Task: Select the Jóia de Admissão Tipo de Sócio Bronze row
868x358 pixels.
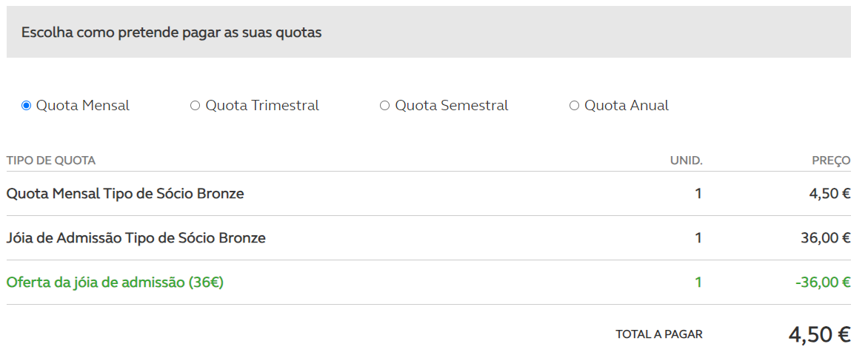Action: pyautogui.click(x=136, y=238)
